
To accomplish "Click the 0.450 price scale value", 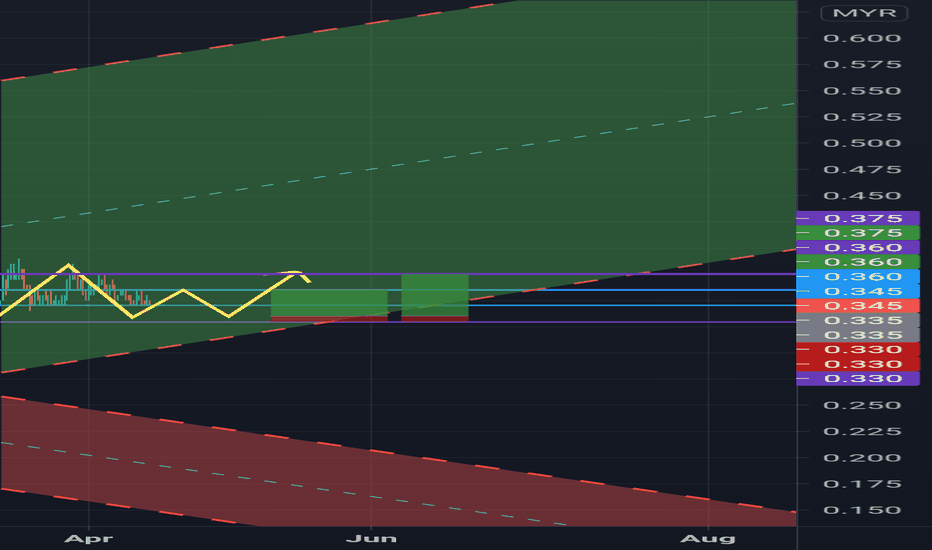I will [x=862, y=196].
